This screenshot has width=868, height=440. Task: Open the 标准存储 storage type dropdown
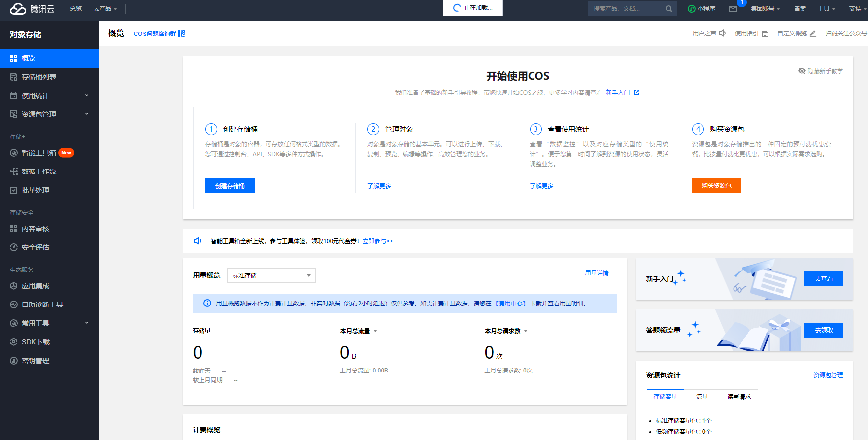point(271,275)
